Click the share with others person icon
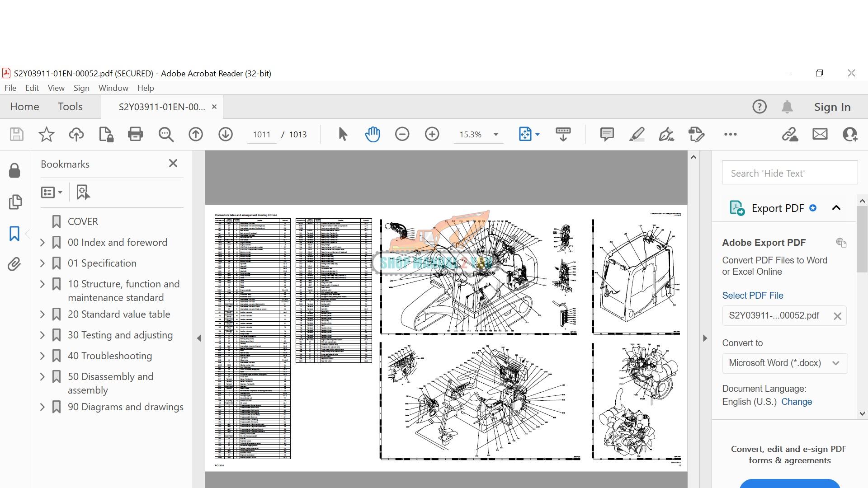868x488 pixels. tap(850, 134)
